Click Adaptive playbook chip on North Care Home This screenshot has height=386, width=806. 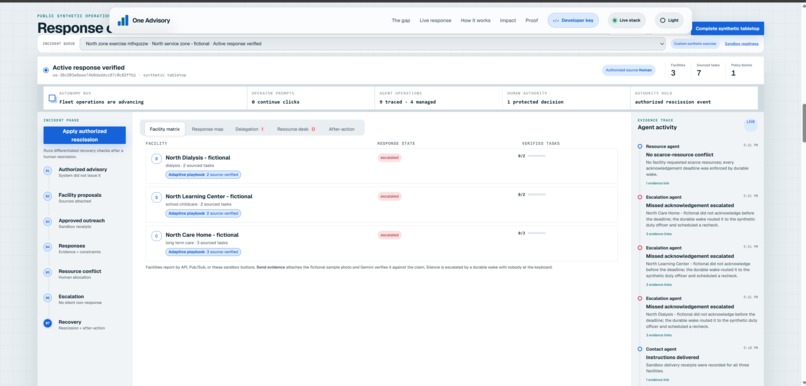click(203, 252)
